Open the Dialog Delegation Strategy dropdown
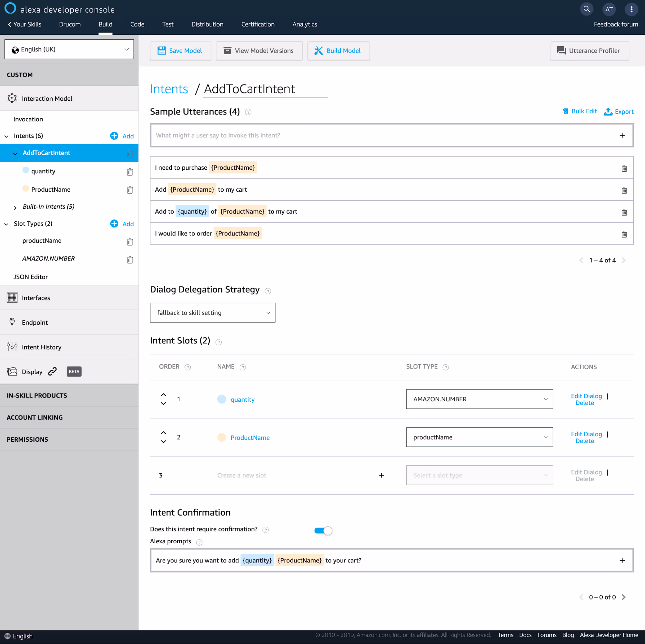645x644 pixels. [x=213, y=313]
